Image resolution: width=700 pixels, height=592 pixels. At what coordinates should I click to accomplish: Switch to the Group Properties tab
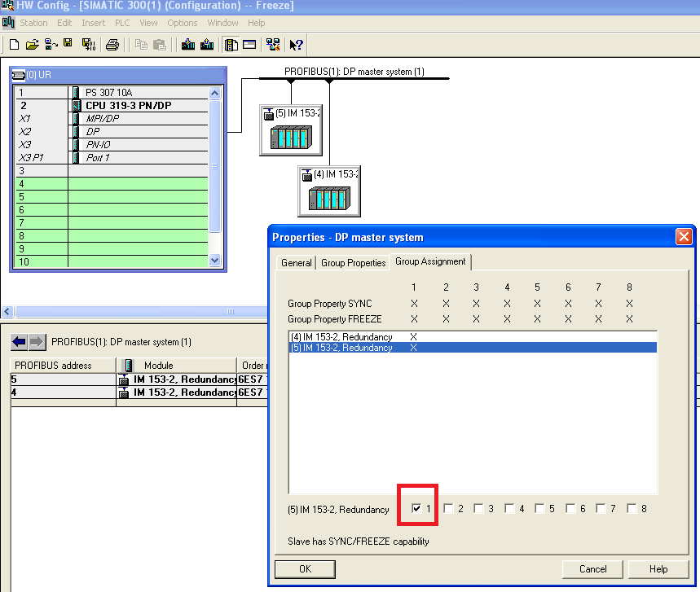pos(353,263)
